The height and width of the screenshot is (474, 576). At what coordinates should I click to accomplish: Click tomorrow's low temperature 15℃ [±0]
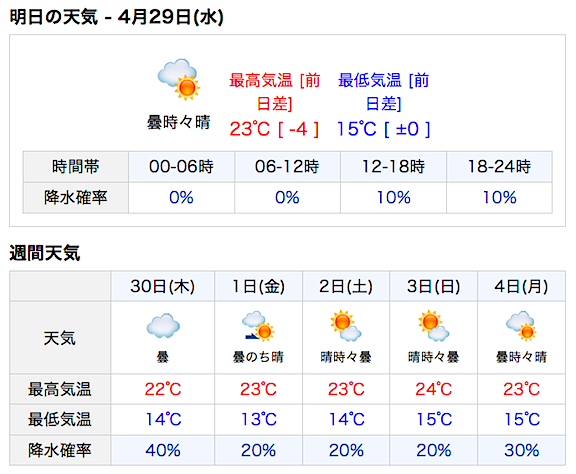pos(384,129)
